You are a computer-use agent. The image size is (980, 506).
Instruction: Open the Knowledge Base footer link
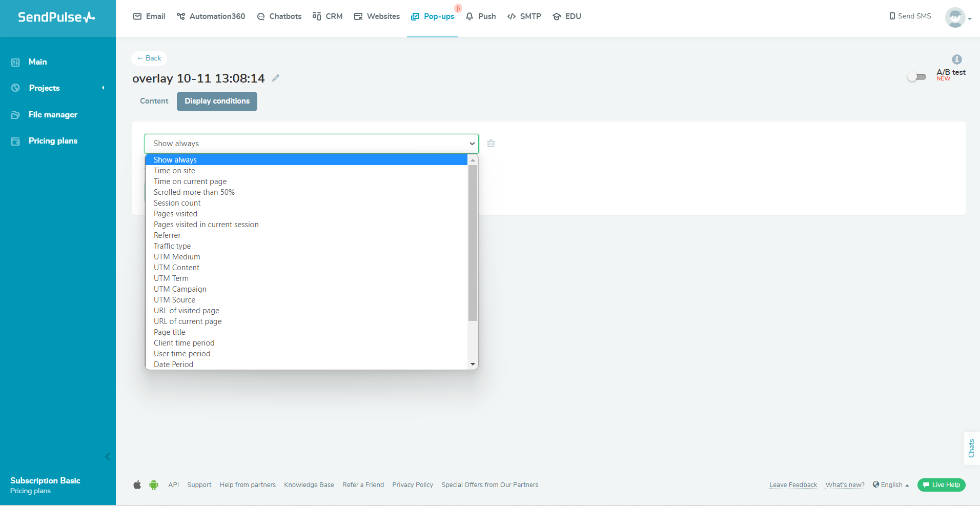click(x=309, y=485)
